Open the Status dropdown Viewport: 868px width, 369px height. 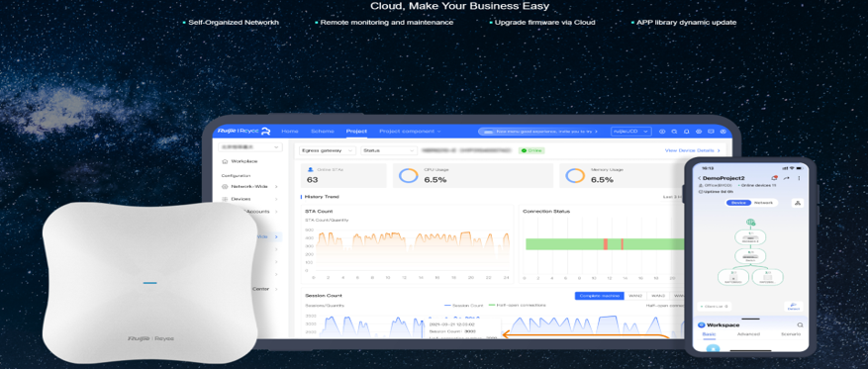tap(389, 150)
